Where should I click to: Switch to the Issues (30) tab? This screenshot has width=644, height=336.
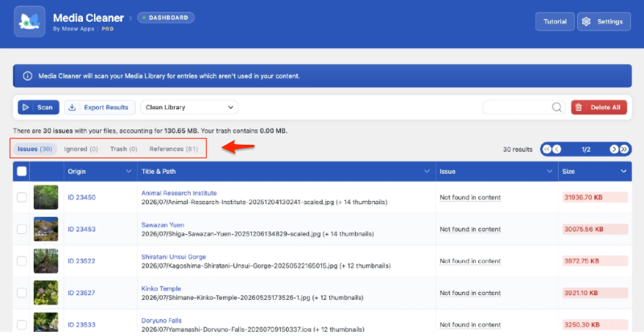35,149
